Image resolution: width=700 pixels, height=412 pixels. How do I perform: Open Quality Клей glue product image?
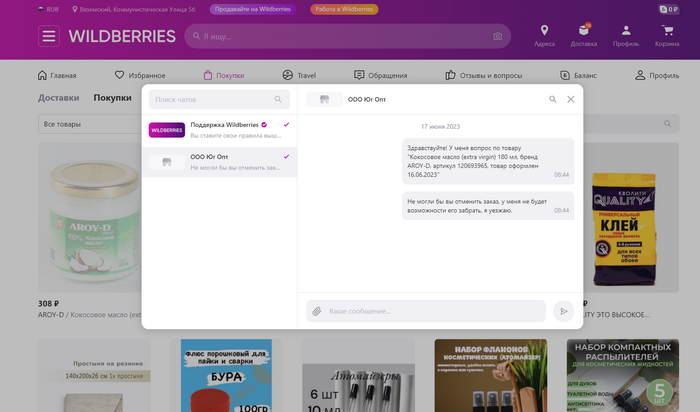tap(631, 217)
